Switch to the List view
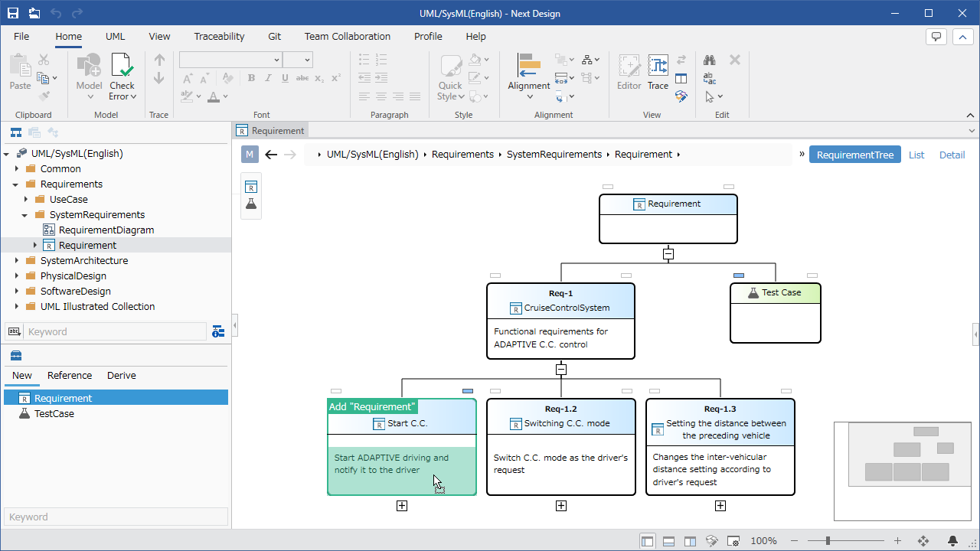 pyautogui.click(x=916, y=155)
